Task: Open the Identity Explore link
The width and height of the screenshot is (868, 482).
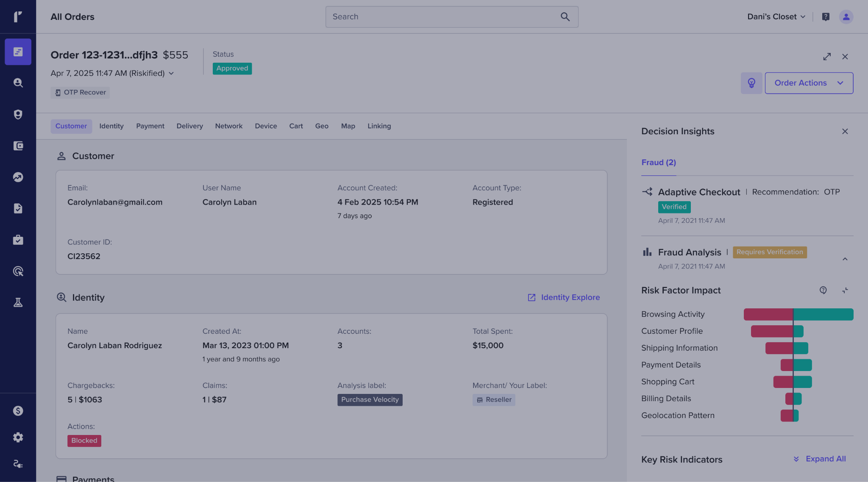Action: click(564, 297)
